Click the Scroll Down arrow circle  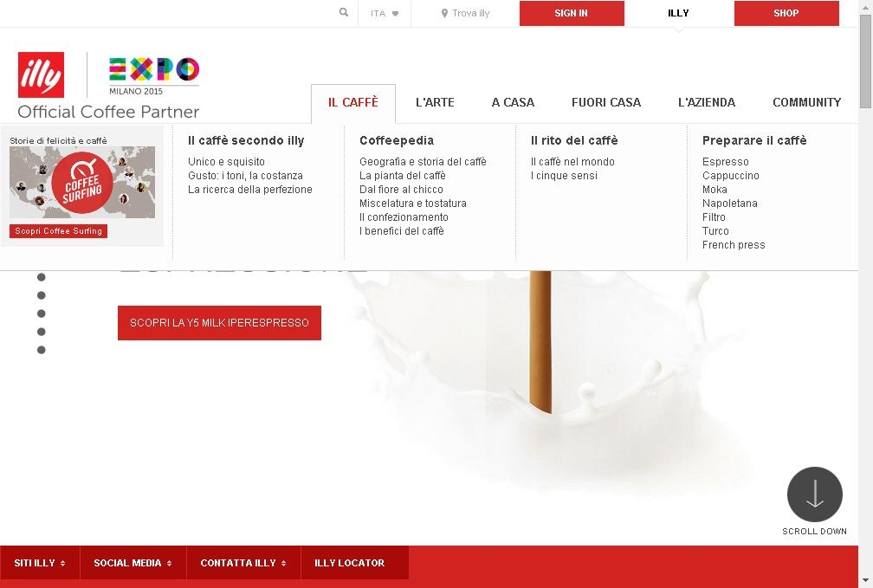[814, 494]
